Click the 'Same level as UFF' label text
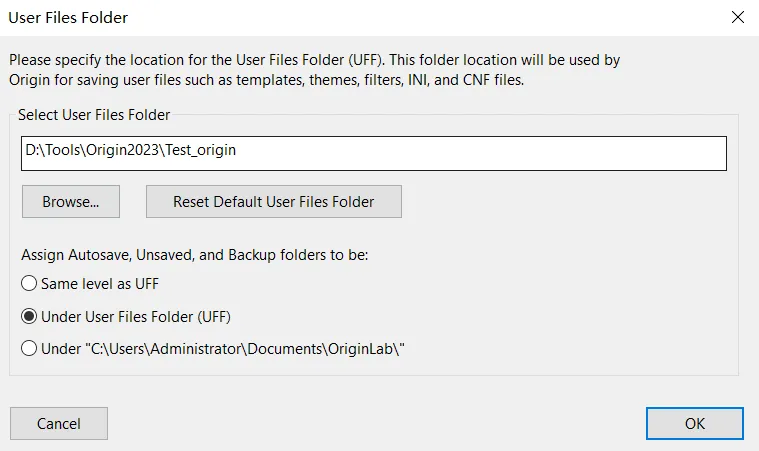 coord(100,284)
